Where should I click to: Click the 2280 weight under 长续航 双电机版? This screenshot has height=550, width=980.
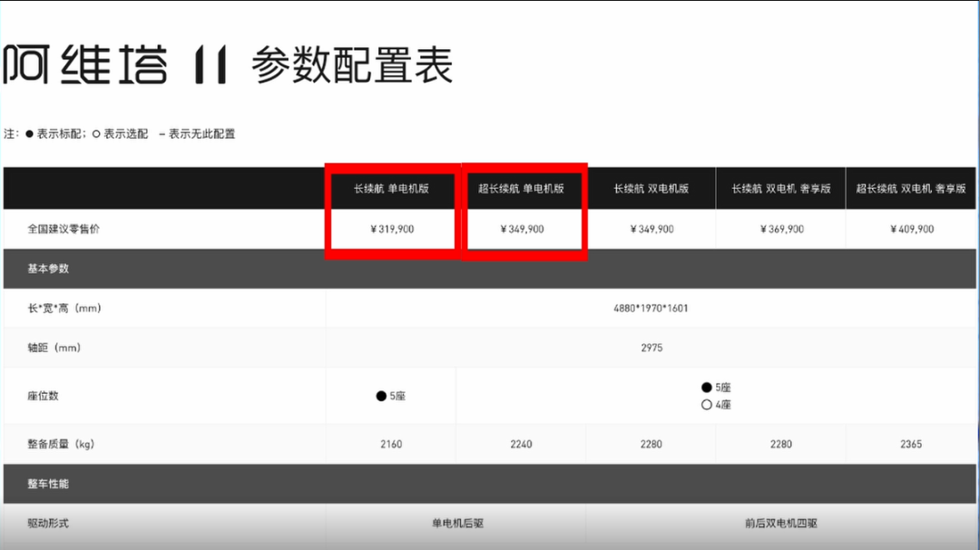(652, 444)
